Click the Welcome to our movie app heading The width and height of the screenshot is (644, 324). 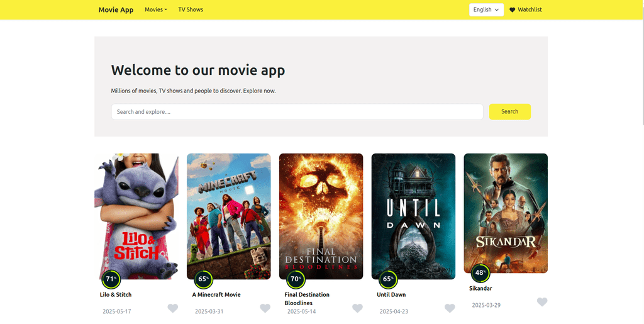click(198, 70)
